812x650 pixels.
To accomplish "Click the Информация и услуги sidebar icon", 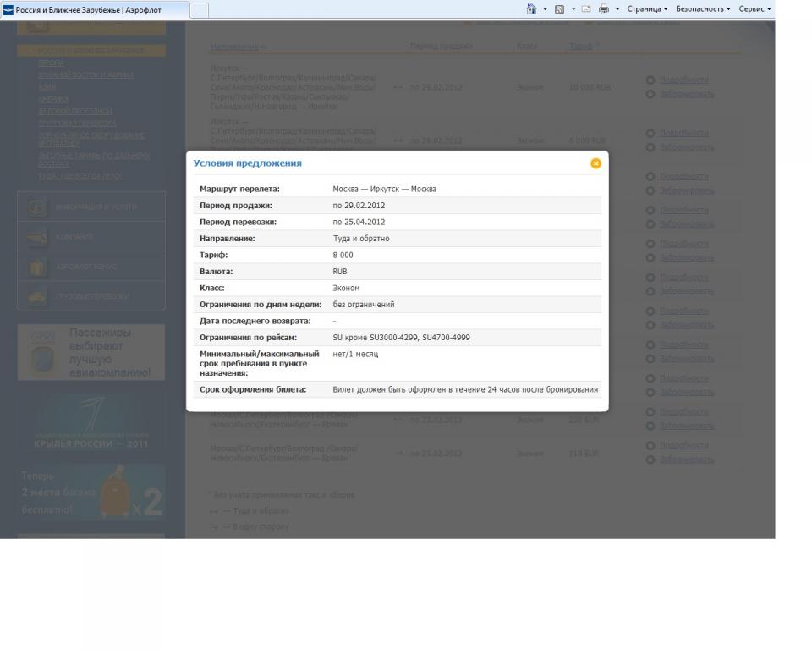I will pyautogui.click(x=37, y=207).
